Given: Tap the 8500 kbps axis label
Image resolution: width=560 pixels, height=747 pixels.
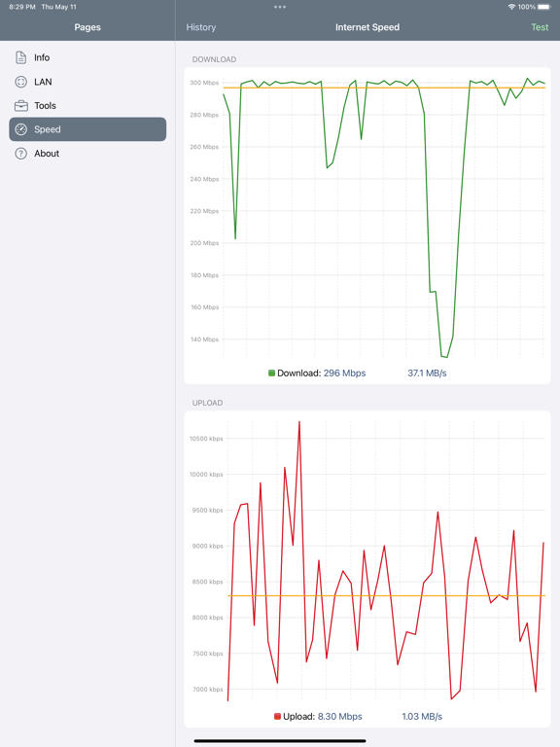Looking at the screenshot, I should [x=208, y=582].
